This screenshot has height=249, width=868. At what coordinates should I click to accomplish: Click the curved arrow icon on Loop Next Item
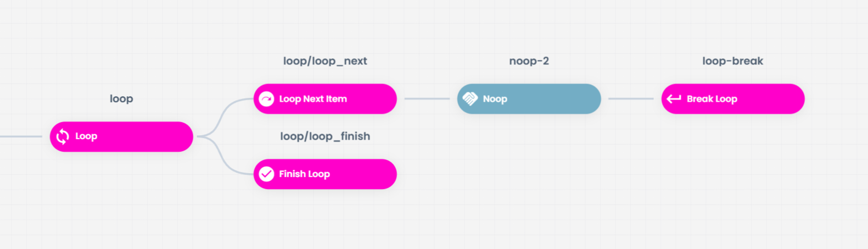coord(266,99)
